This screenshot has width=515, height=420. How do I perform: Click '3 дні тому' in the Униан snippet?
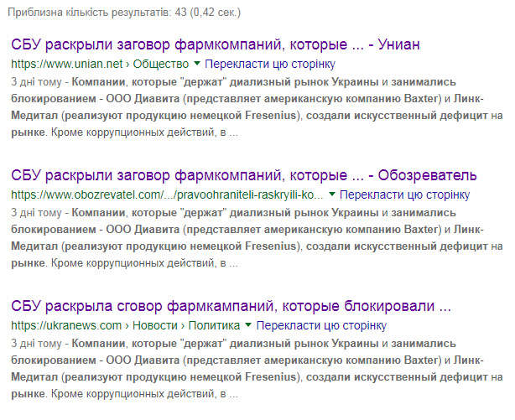click(x=36, y=82)
